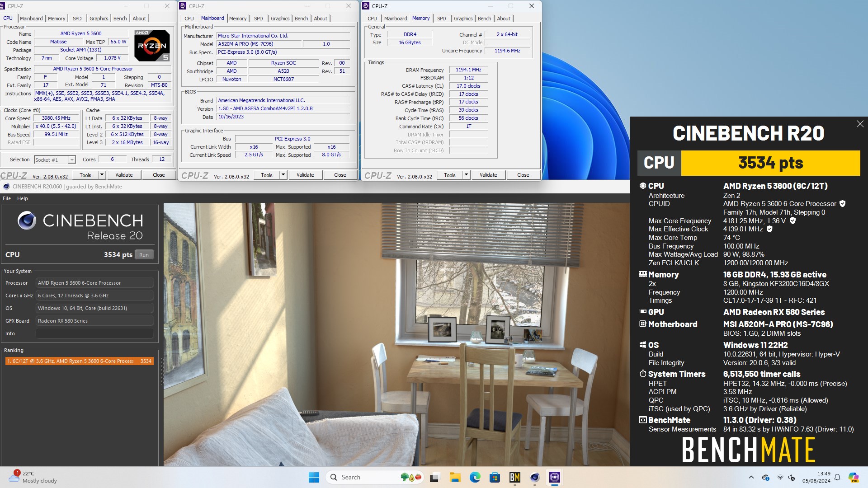Switch to Mainboard tab in first CPU-Z window
The height and width of the screenshot is (488, 868).
31,19
